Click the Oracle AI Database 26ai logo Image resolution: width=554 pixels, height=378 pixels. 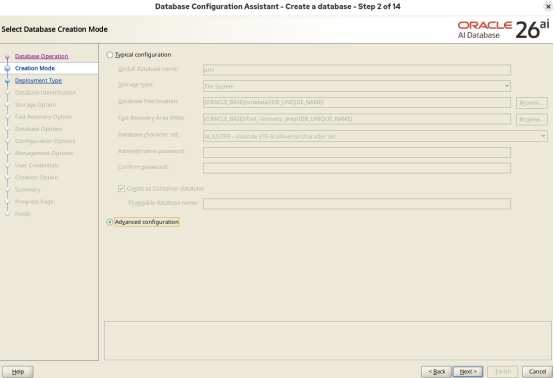(x=504, y=29)
